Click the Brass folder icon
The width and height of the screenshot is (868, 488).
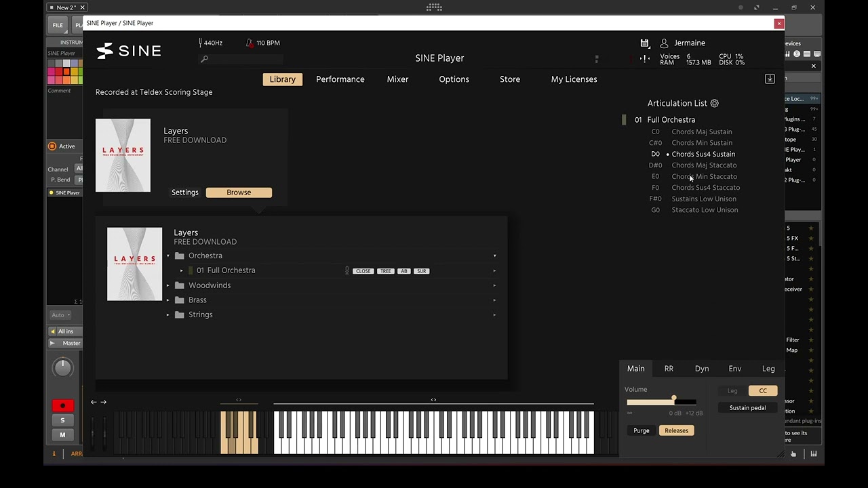180,300
